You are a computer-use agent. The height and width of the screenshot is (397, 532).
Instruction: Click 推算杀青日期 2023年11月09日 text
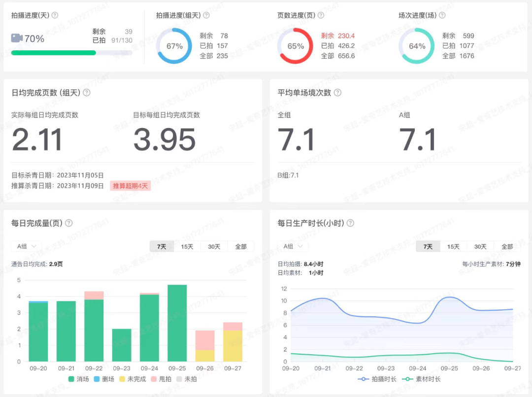point(57,186)
